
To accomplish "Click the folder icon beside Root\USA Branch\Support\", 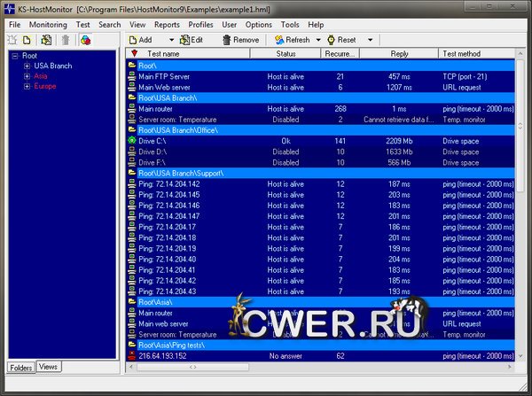I will pyautogui.click(x=132, y=173).
